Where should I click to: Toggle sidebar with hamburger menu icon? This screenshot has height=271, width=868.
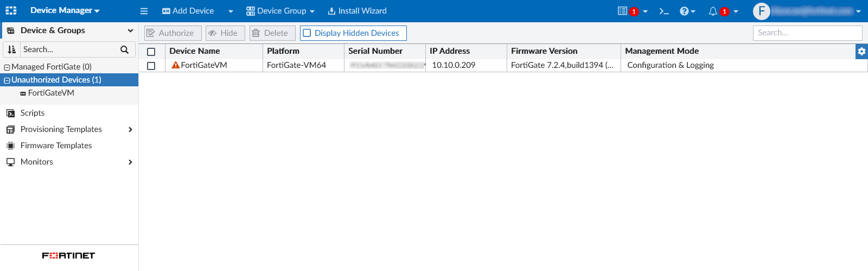click(144, 11)
